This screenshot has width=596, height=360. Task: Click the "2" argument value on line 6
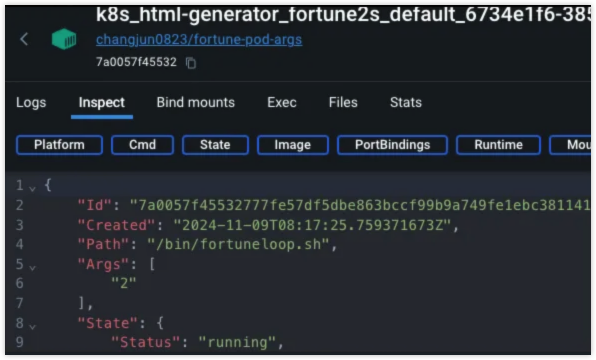click(x=124, y=283)
